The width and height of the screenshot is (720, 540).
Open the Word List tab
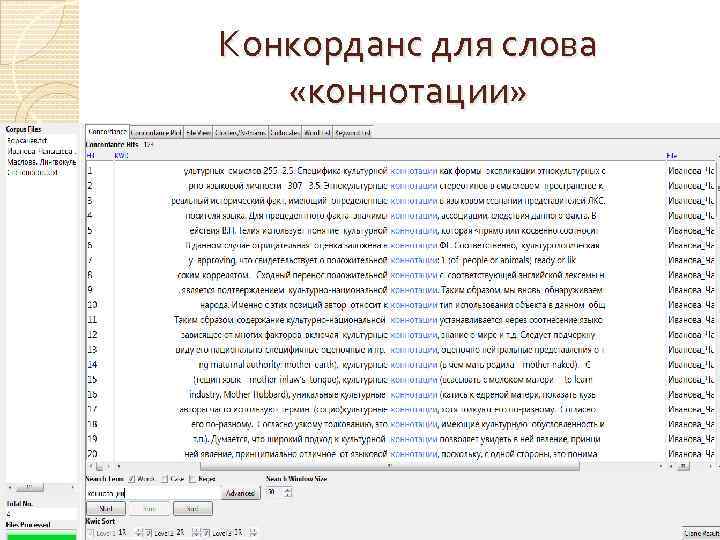coord(317,133)
